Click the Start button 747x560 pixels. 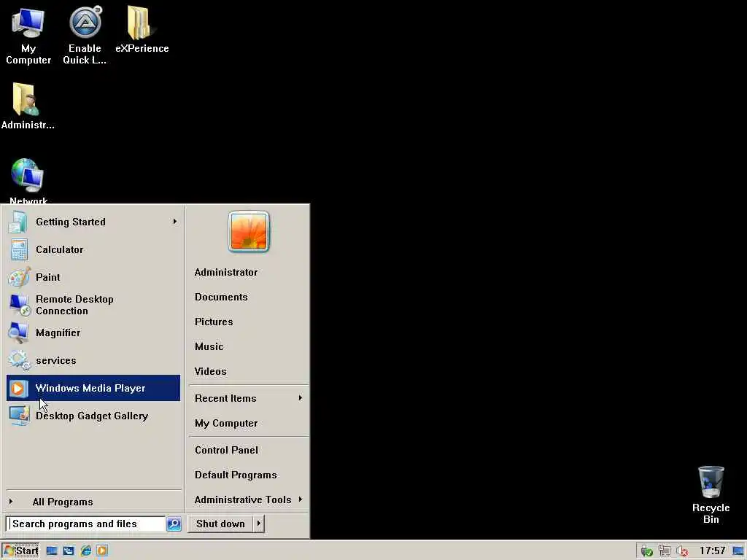20,551
